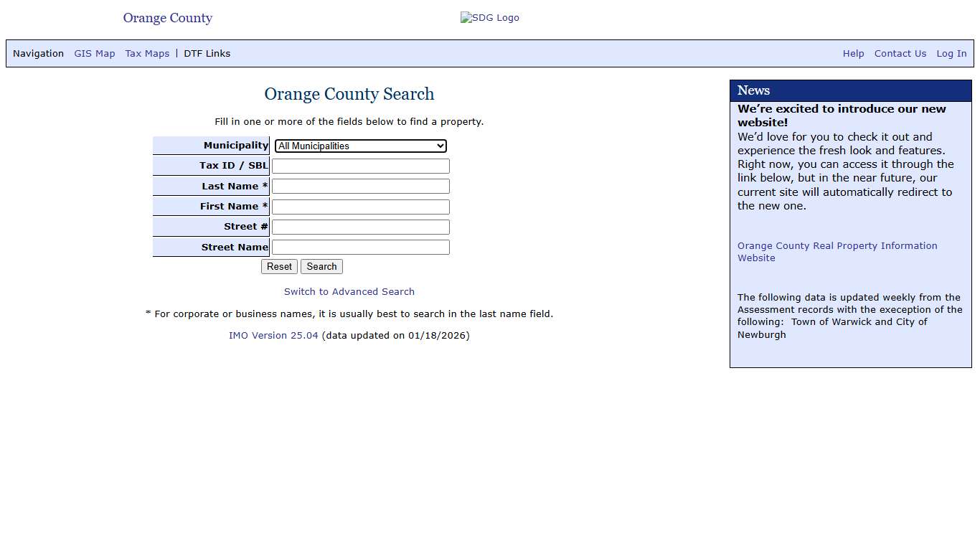Click the Reset button
The width and height of the screenshot is (980, 551).
click(278, 266)
